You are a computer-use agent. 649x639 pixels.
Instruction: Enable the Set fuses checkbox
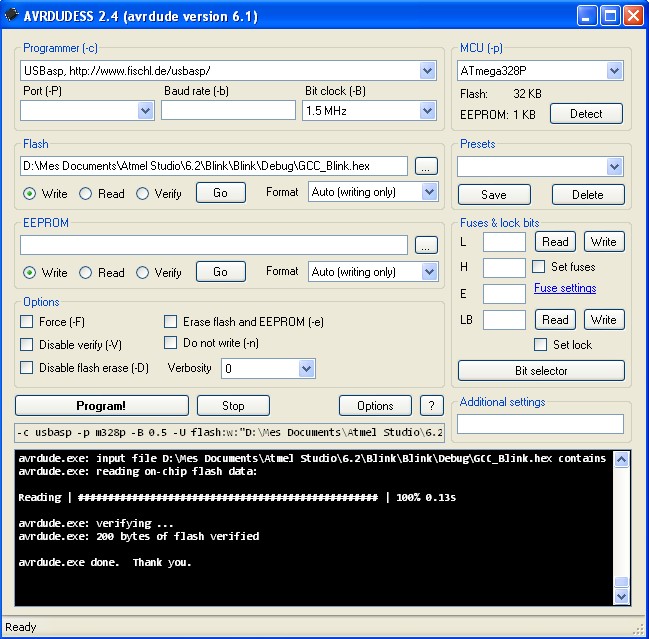pos(539,267)
